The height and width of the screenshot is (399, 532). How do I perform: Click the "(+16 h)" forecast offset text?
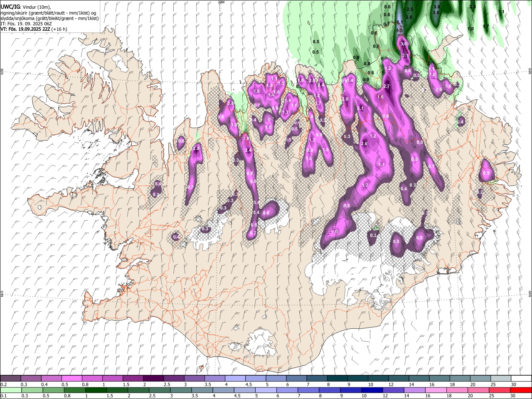point(59,29)
